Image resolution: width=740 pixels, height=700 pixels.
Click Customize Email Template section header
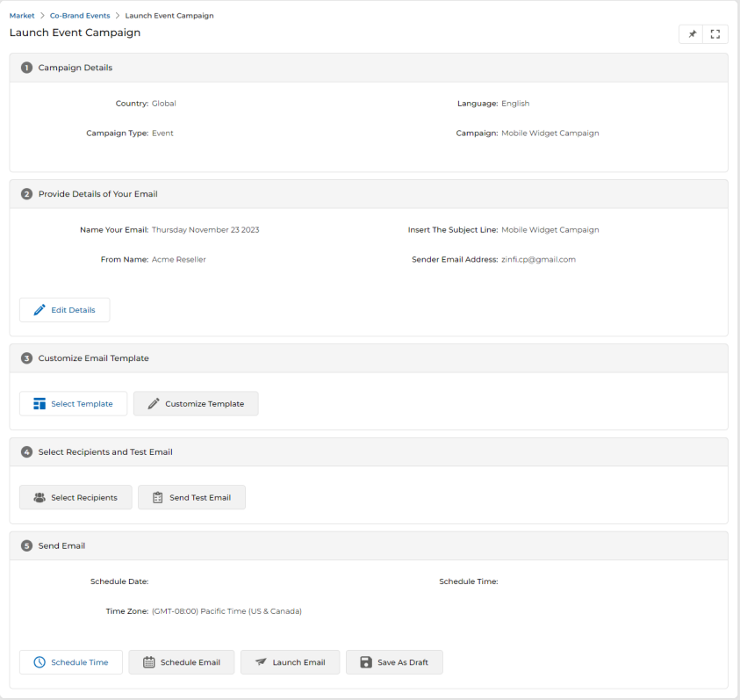point(369,358)
